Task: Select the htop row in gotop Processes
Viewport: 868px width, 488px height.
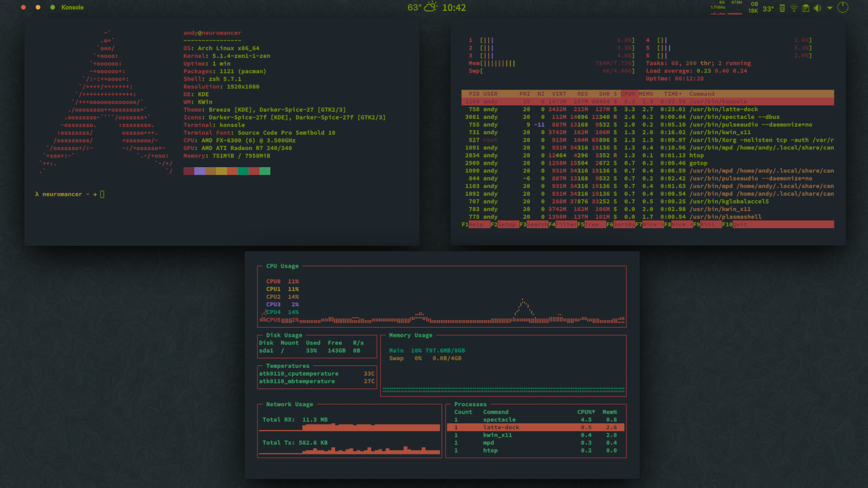Action: (x=536, y=451)
